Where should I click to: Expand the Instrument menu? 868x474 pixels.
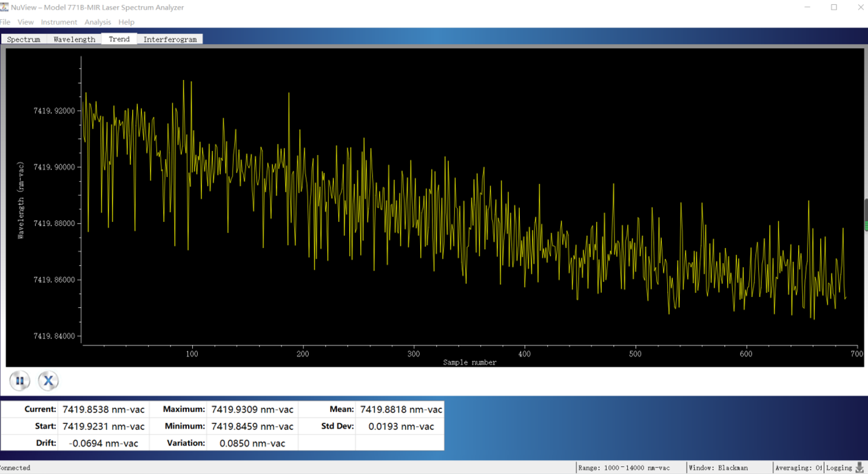59,22
